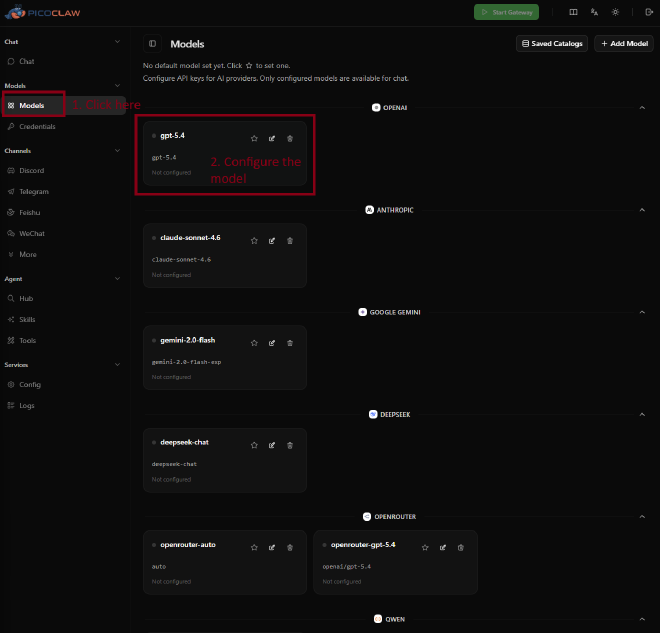This screenshot has height=633, width=660.
Task: Collapse the Qwen provider group
Action: point(642,619)
